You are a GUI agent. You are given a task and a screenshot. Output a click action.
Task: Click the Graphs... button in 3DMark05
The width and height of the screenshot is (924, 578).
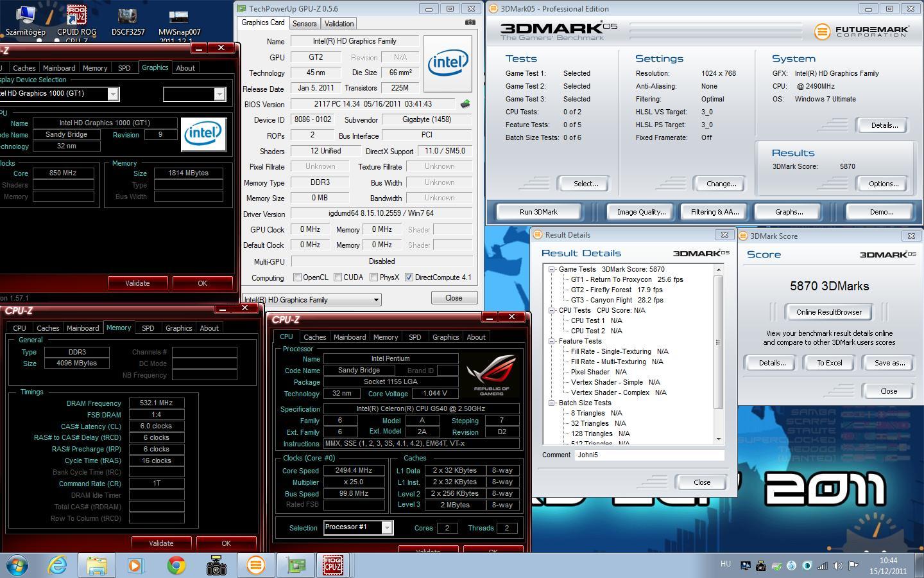[x=789, y=212]
